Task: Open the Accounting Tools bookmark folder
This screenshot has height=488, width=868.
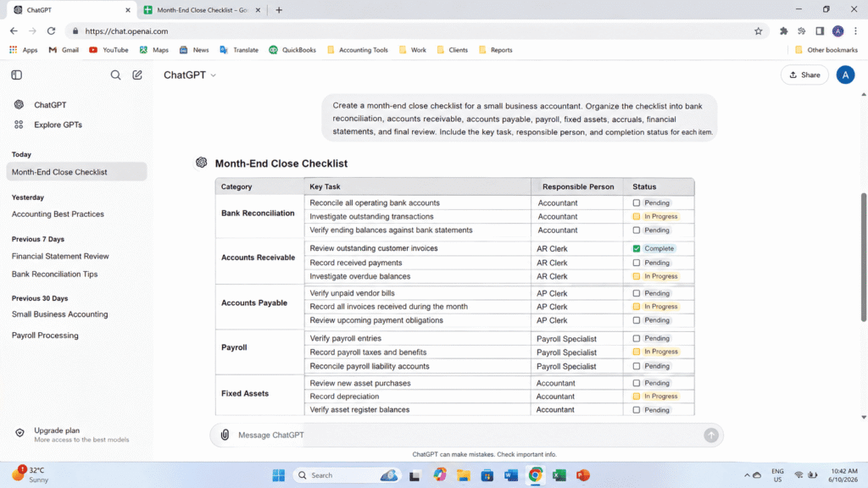Action: pos(358,50)
